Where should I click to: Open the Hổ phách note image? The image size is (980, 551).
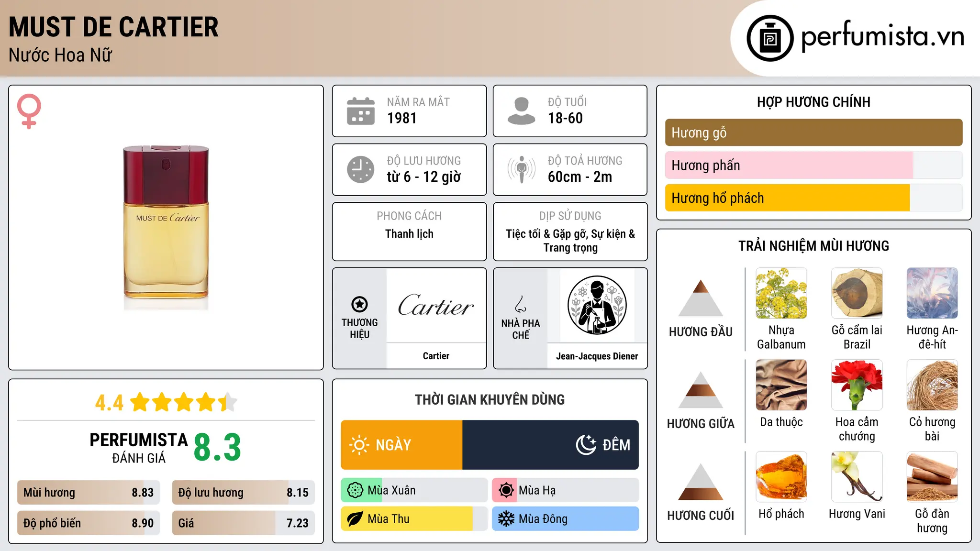pos(781,477)
